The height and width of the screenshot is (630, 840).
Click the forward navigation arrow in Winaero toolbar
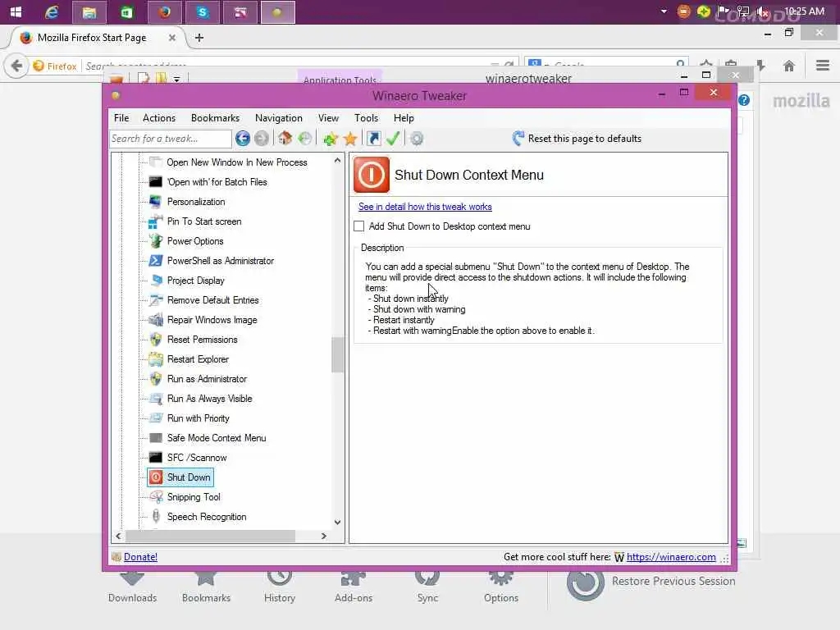click(262, 139)
